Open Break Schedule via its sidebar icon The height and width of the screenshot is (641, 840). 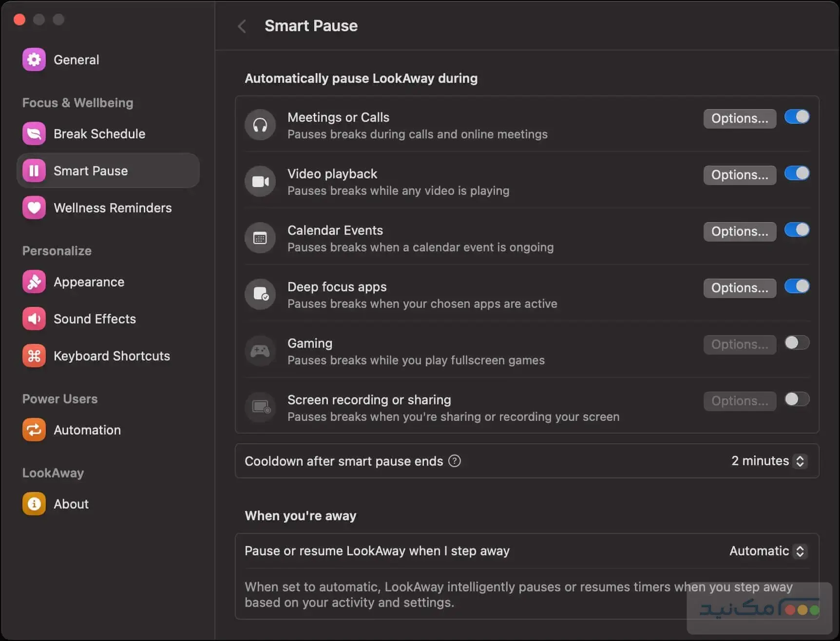point(34,134)
